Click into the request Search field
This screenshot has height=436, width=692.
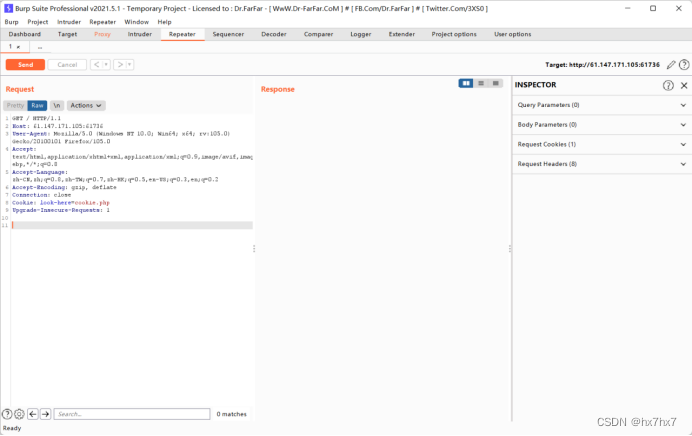pos(132,414)
